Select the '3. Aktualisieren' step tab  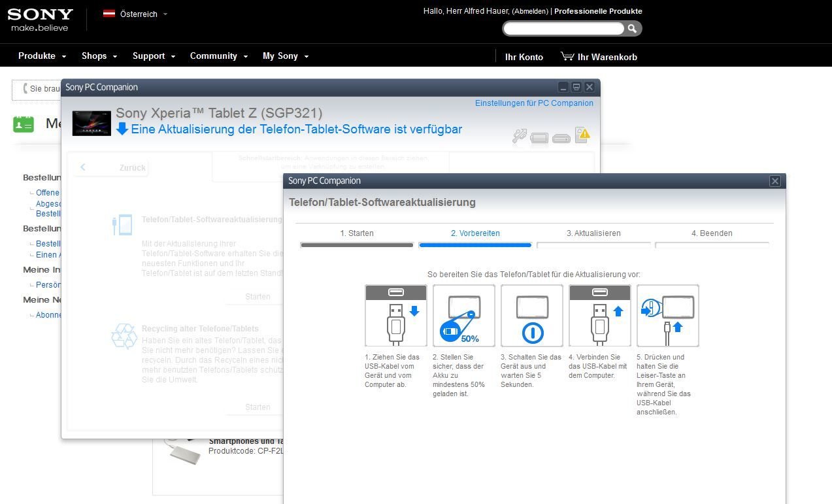tap(593, 233)
